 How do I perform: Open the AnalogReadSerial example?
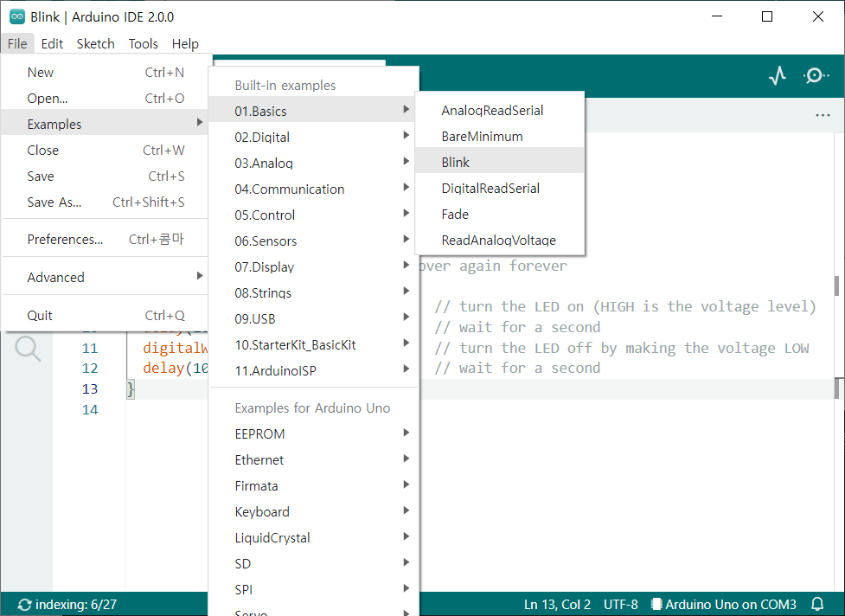coord(500,111)
